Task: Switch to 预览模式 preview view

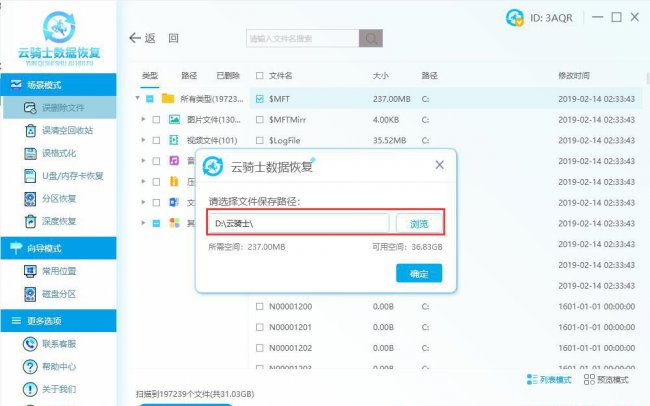Action: coord(606,379)
